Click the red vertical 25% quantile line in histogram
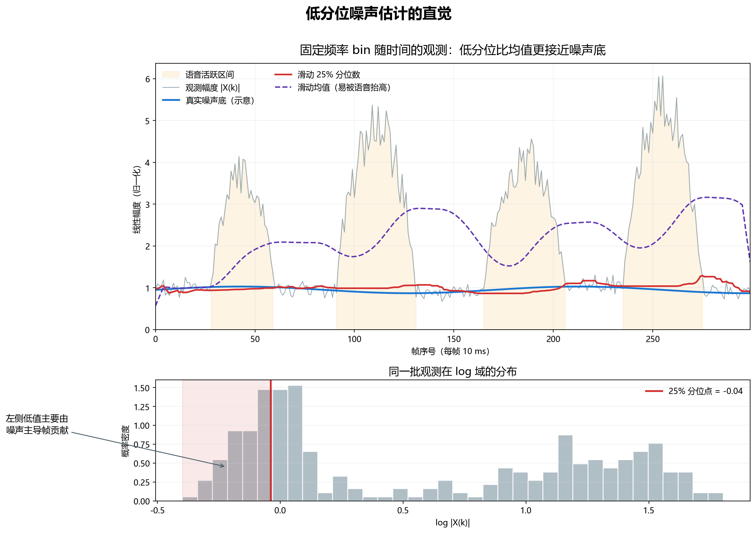The image size is (756, 533). (x=271, y=440)
